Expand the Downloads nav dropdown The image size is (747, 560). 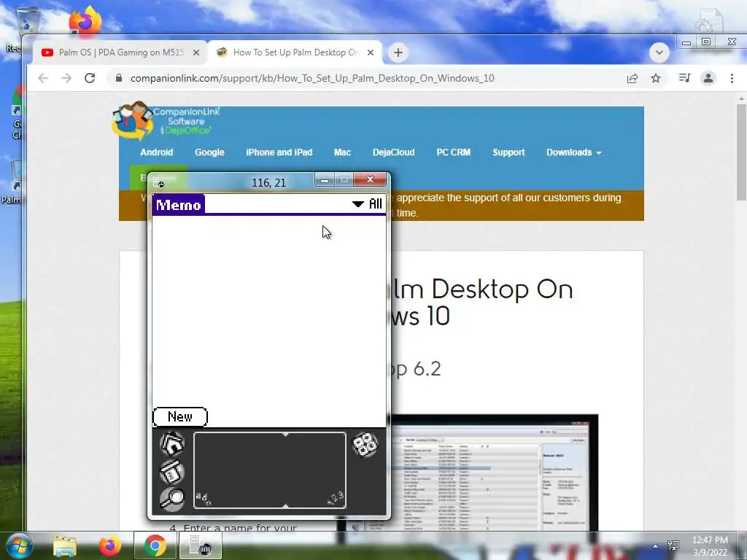(573, 152)
